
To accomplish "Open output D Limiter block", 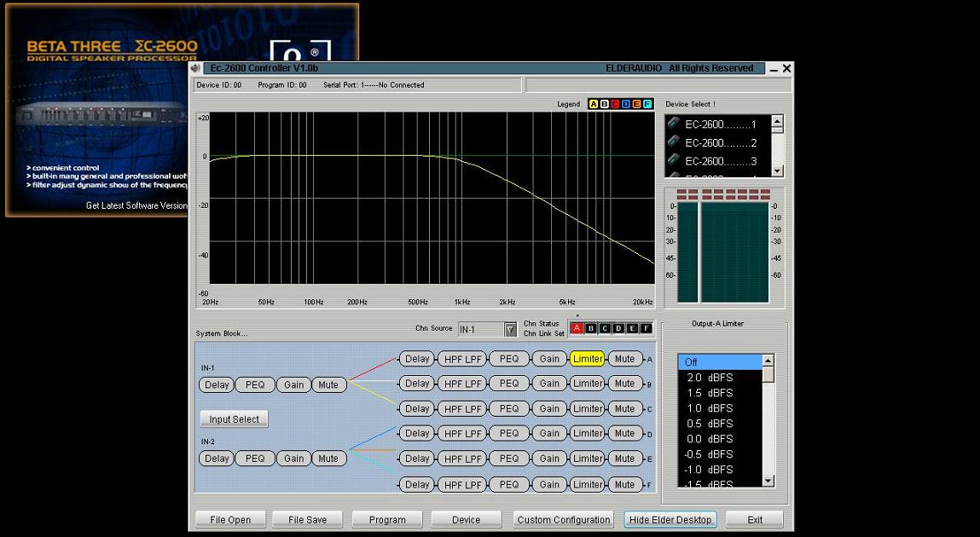I will [x=588, y=433].
